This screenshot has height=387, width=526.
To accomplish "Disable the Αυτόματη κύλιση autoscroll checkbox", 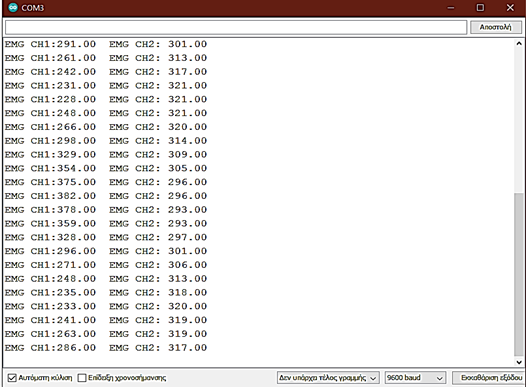I will (x=12, y=378).
